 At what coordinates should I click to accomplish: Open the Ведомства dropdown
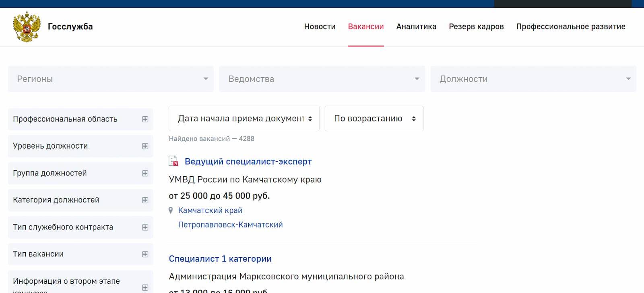pos(322,79)
